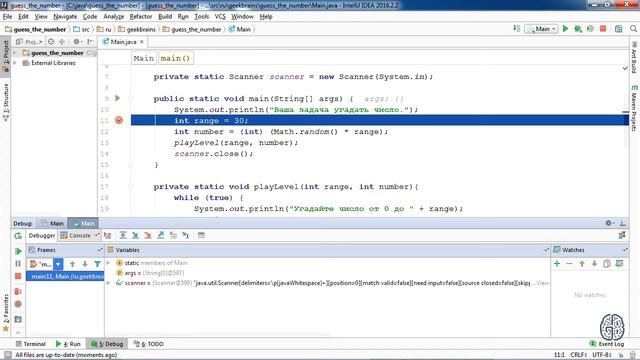Open Project Structure icon

pos(619,29)
